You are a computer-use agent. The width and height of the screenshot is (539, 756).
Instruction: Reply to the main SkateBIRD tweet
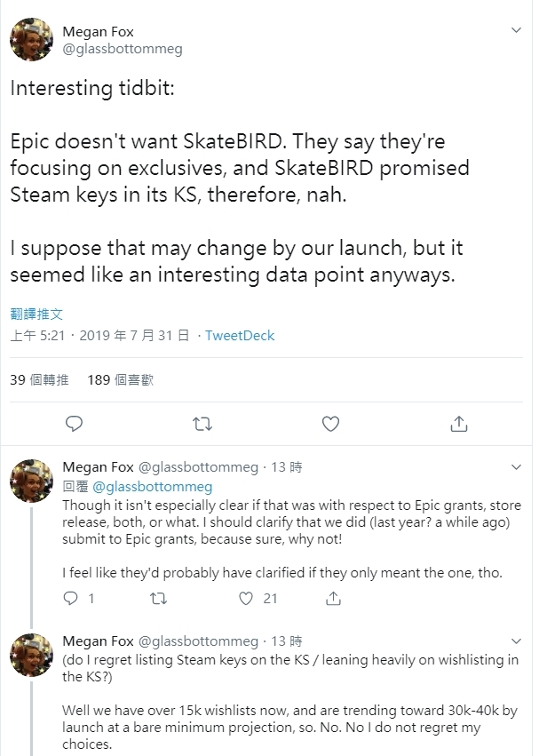tap(75, 424)
